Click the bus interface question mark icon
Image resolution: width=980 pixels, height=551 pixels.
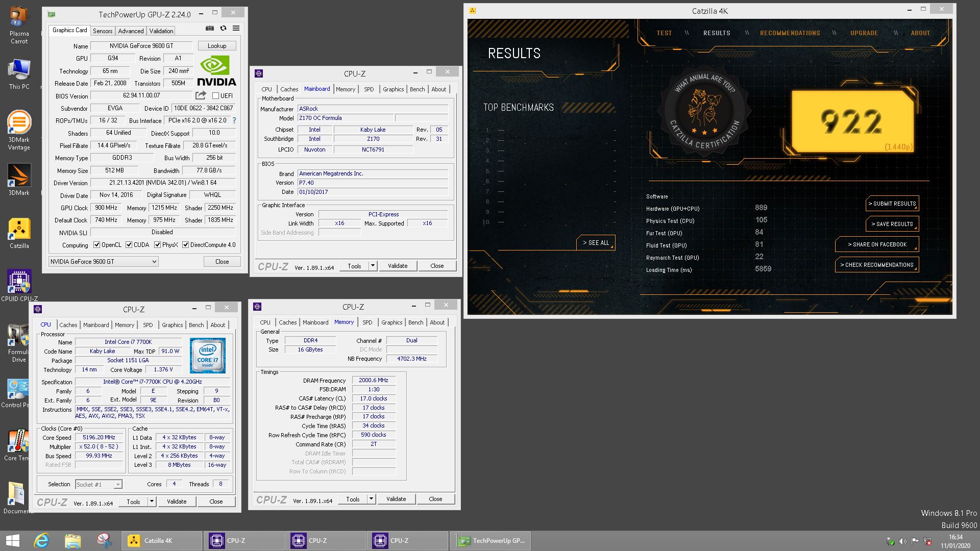234,120
